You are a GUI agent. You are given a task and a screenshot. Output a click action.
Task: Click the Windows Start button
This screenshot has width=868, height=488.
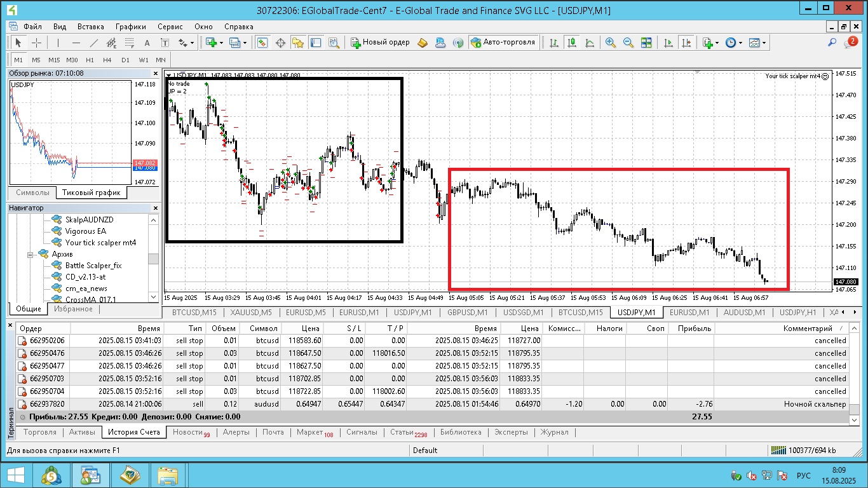(15, 475)
